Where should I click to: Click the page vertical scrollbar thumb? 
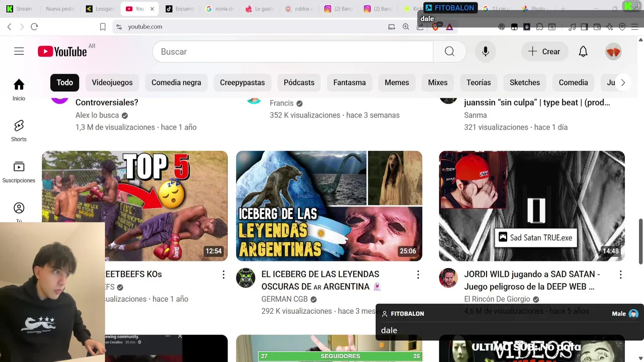(641, 240)
